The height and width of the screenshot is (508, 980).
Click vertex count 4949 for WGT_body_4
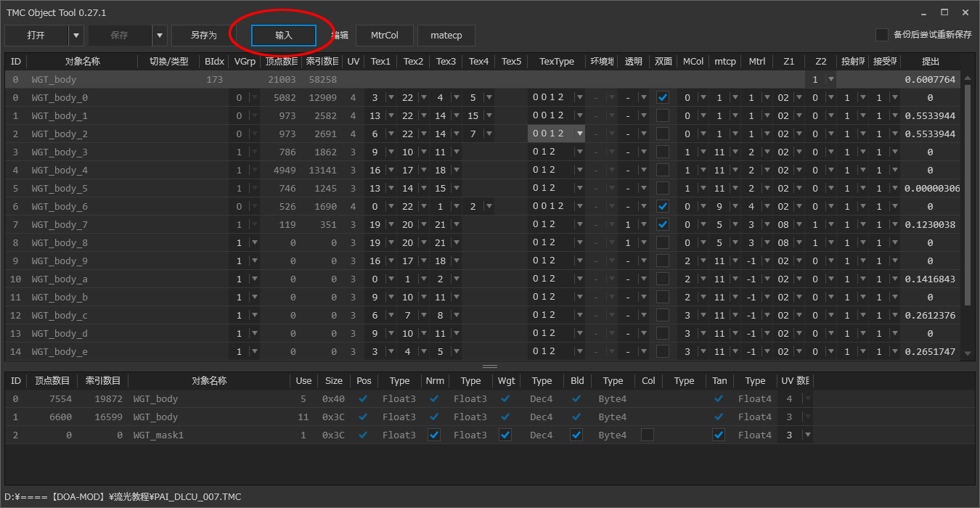[x=284, y=170]
